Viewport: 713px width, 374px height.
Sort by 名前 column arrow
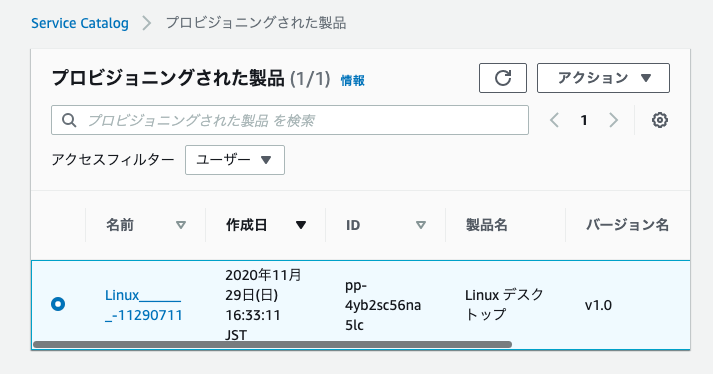click(181, 225)
